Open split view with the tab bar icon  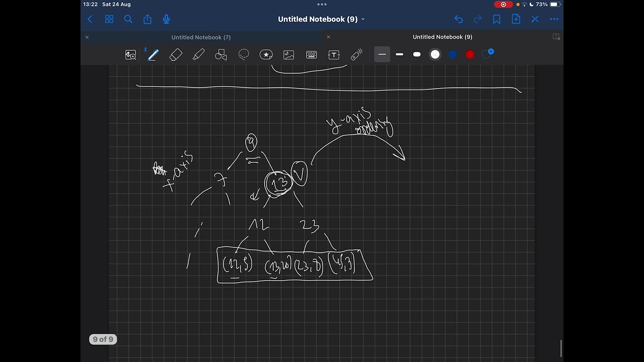point(556,37)
